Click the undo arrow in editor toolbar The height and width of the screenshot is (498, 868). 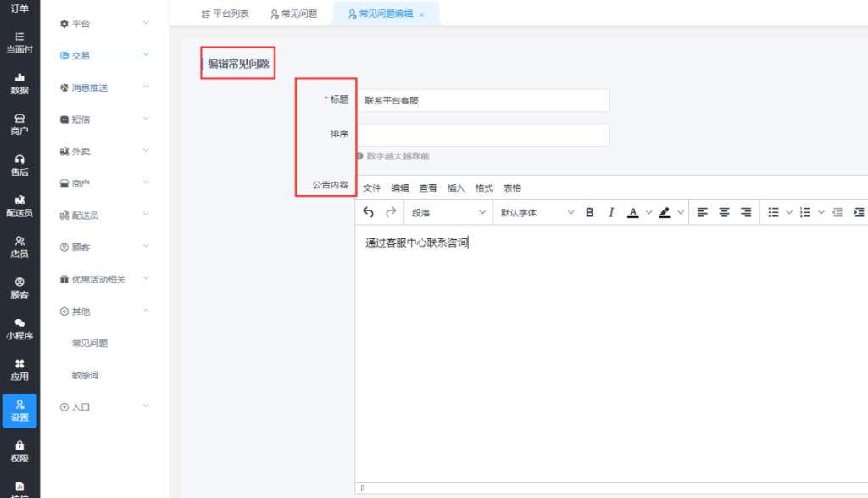point(368,212)
